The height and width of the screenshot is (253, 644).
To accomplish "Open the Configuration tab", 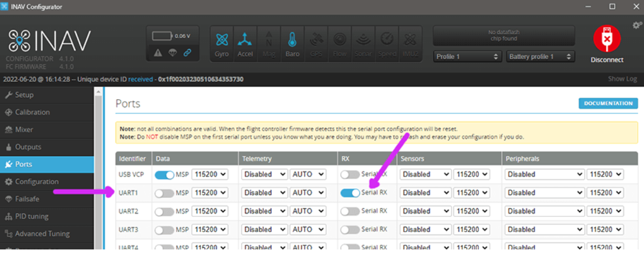I will point(47,181).
